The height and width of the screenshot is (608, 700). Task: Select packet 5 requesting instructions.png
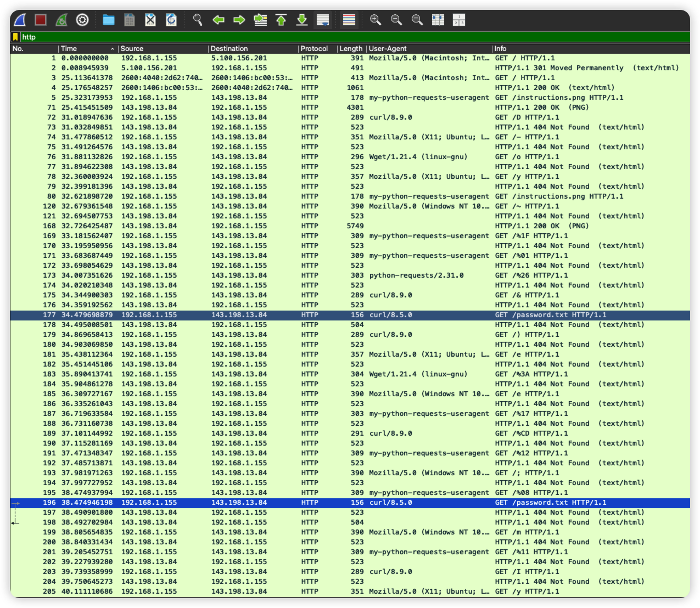[x=350, y=98]
